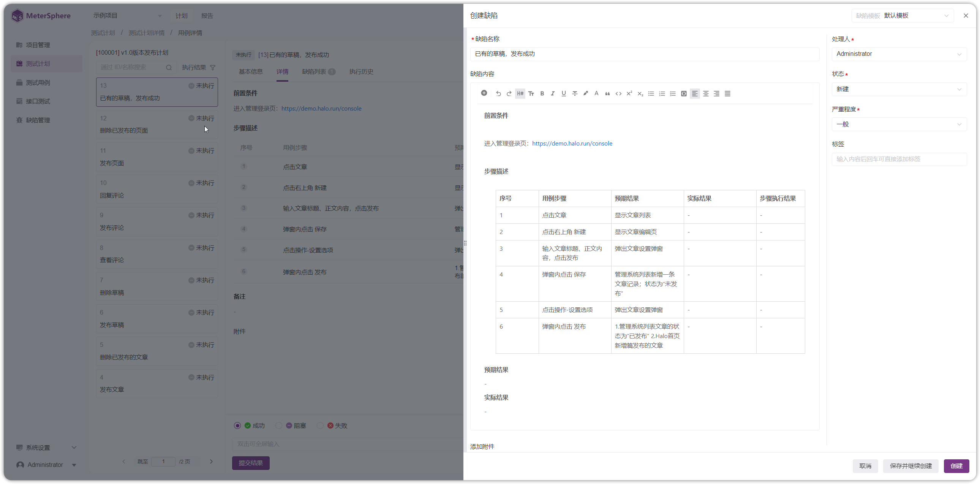Screen dimensions: 980x484
Task: Select the 成功 result radio button
Action: point(238,425)
